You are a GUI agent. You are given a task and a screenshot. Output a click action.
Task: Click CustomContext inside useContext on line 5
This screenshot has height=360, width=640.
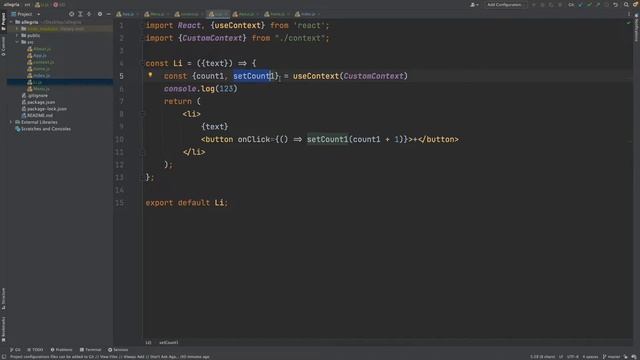pyautogui.click(x=373, y=76)
